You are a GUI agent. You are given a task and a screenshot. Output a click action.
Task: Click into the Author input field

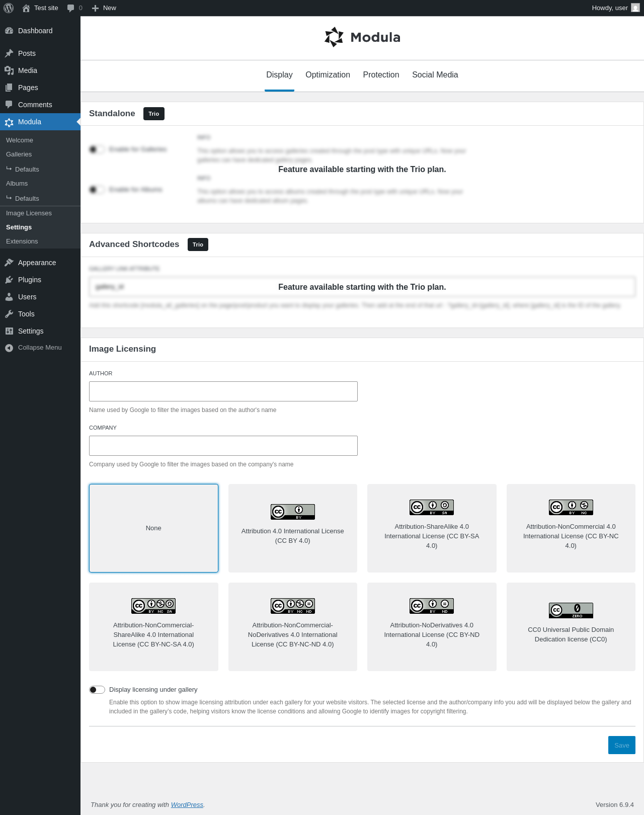point(223,391)
